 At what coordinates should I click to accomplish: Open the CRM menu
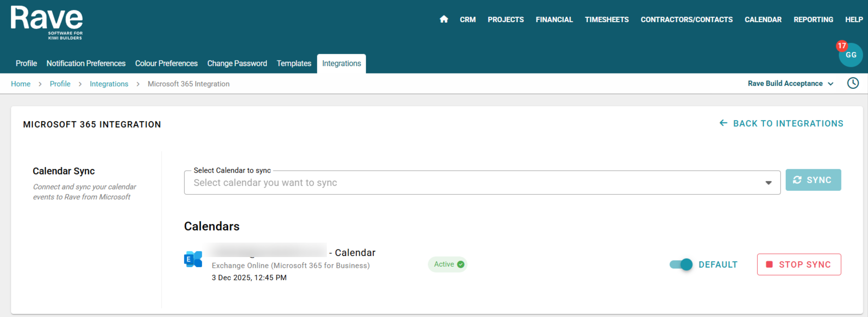[x=468, y=20]
